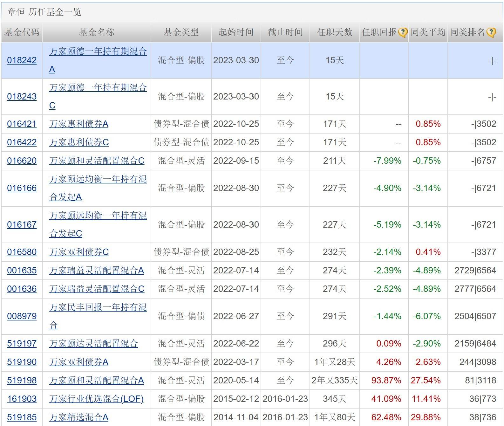
Task: Open 万家颐和灵活配置混合A link
Action: pos(97,381)
